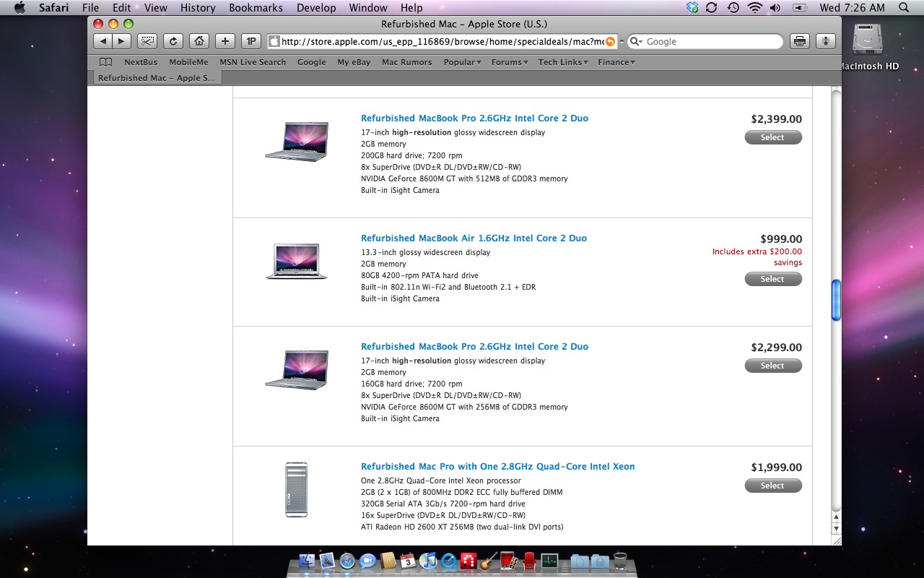Expand the Finance bookmarks dropdown
Screen dimensions: 924x578
click(616, 62)
